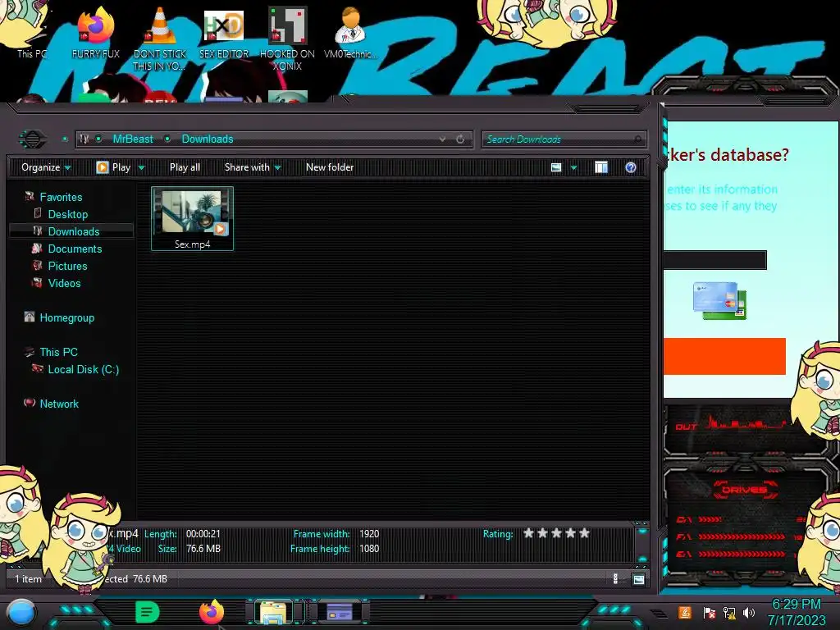Open Downloads in navigation pane
This screenshot has height=630, width=840.
click(x=73, y=231)
